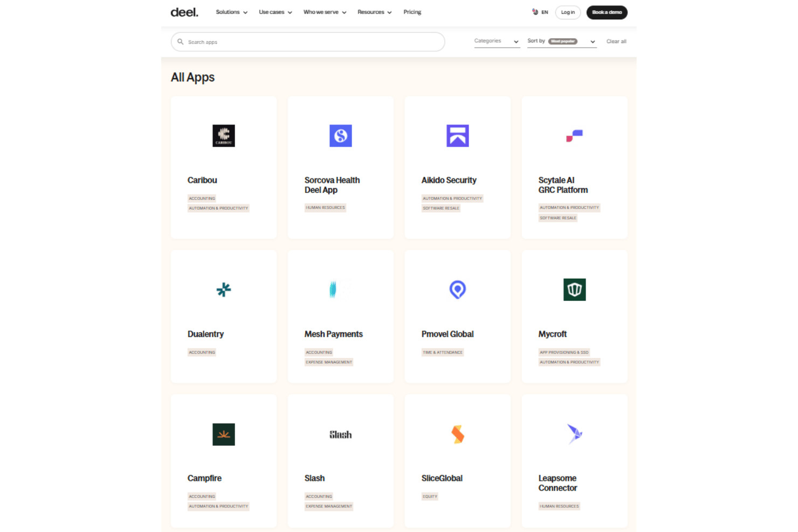This screenshot has height=532, width=798.
Task: Click the Aikido Security app logo
Action: click(458, 136)
